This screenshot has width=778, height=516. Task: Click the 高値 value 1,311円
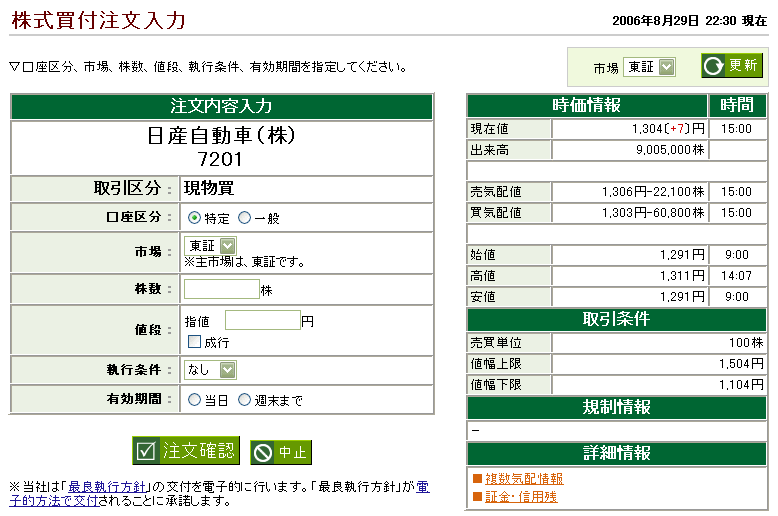tap(682, 276)
